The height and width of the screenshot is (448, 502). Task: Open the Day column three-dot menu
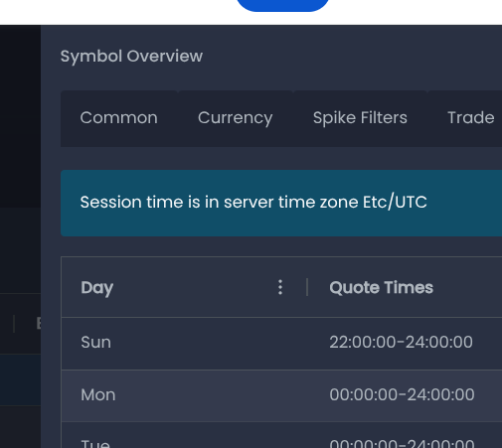pos(280,287)
